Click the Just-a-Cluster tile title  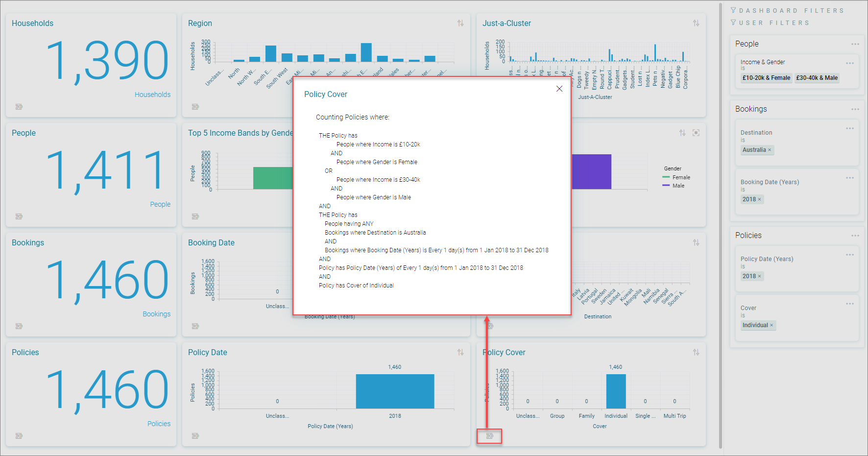coord(506,23)
